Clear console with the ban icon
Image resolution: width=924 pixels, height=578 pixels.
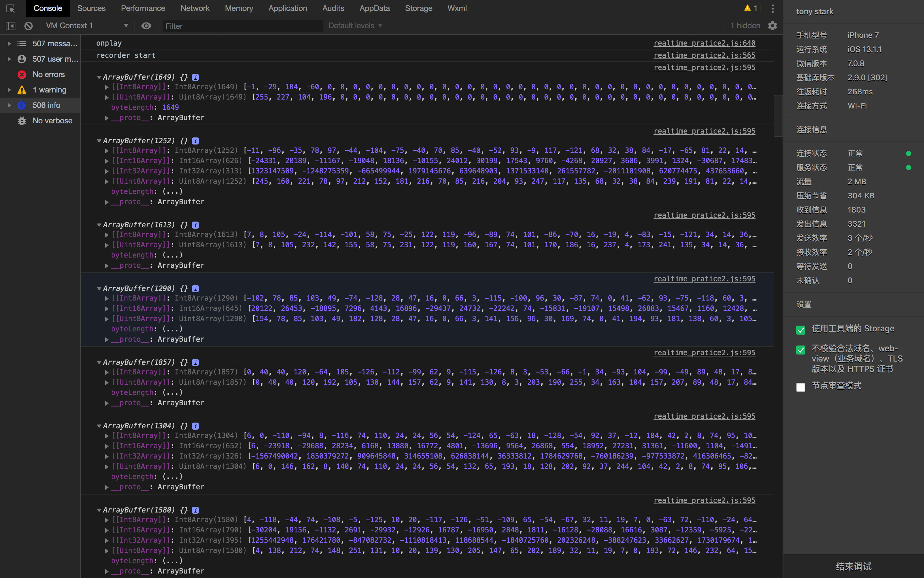[x=29, y=26]
